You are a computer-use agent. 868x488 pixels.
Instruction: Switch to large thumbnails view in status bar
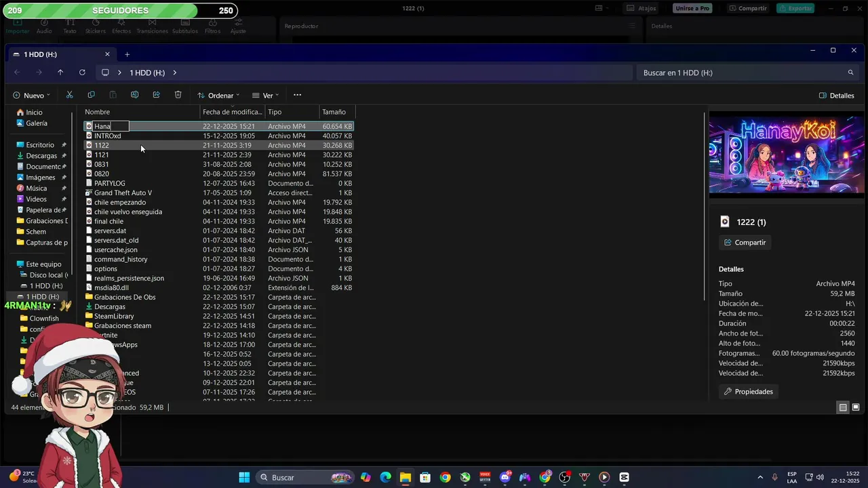(x=856, y=407)
